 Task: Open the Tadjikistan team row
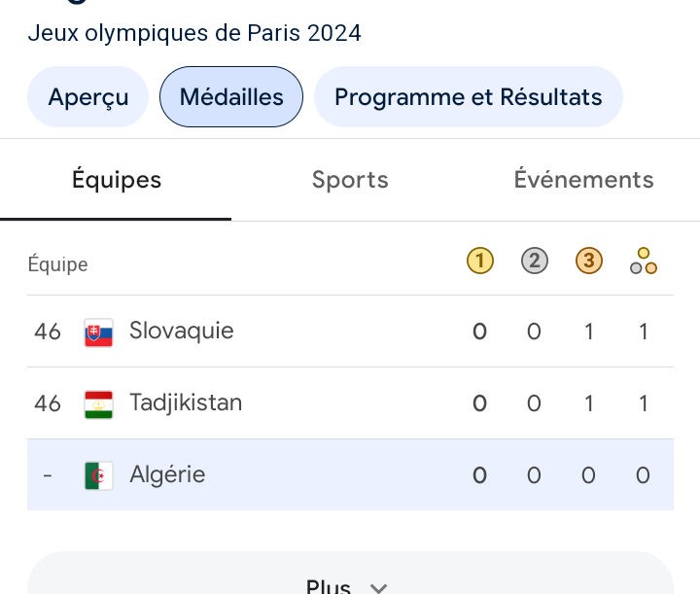350,403
